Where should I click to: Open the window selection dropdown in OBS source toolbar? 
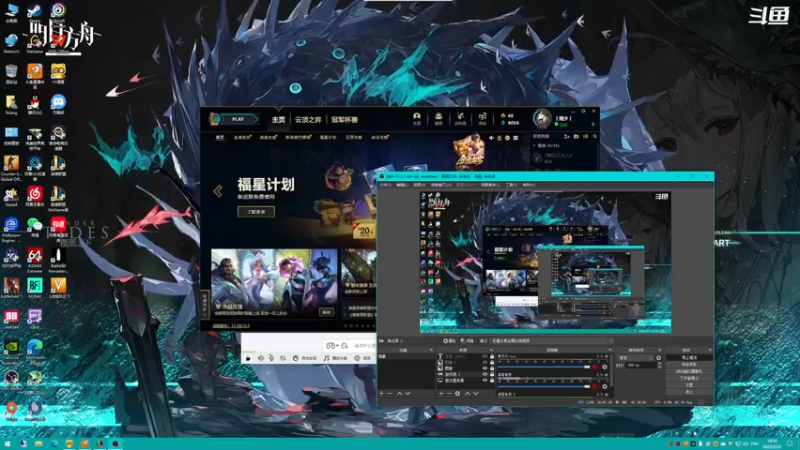click(x=552, y=341)
